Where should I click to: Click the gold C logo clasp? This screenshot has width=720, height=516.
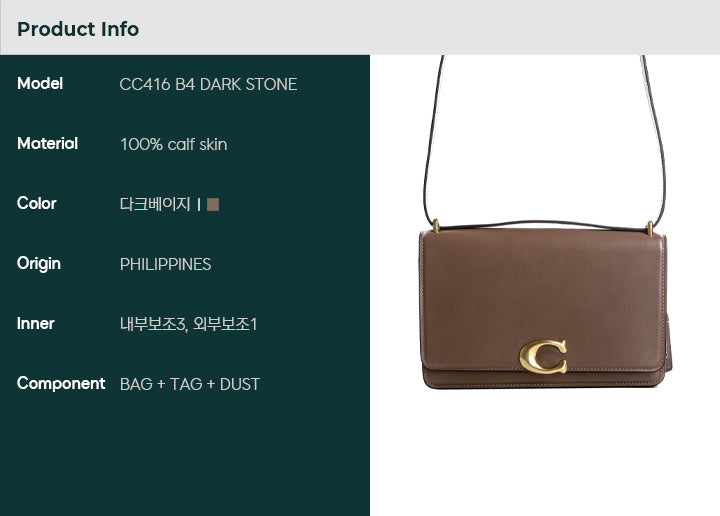[543, 356]
